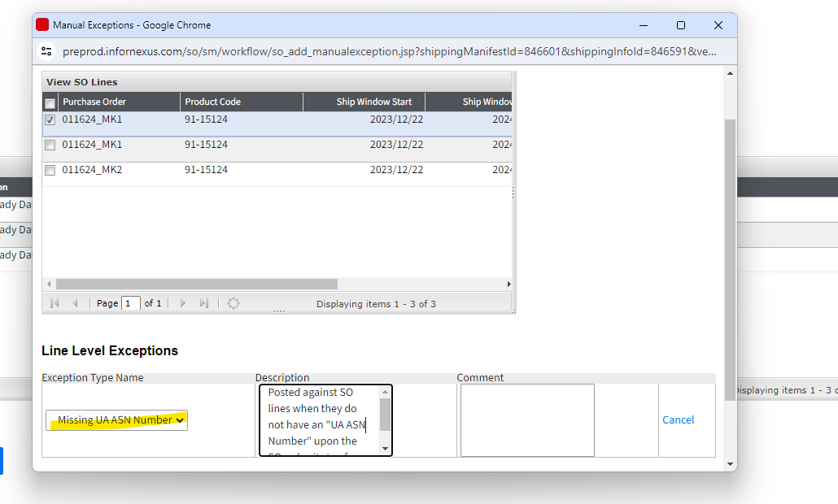The width and height of the screenshot is (838, 504).
Task: Click the page scroll-down arrow
Action: click(730, 464)
